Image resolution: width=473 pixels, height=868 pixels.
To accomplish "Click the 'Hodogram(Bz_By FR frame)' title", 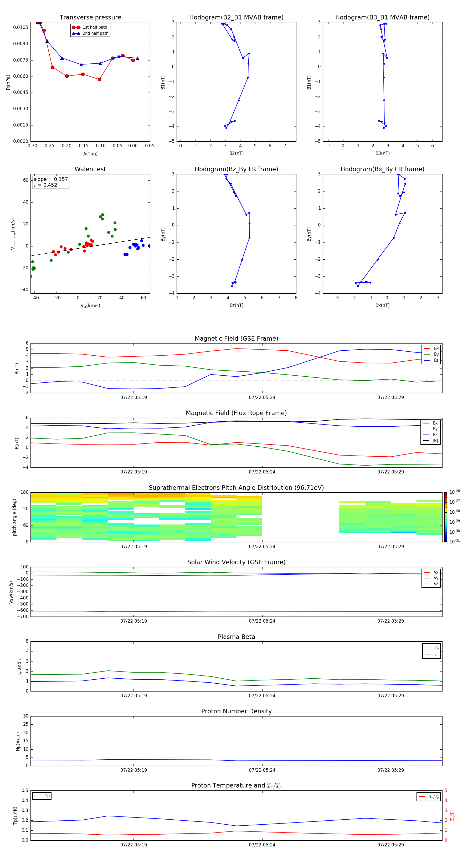I will tap(236, 169).
